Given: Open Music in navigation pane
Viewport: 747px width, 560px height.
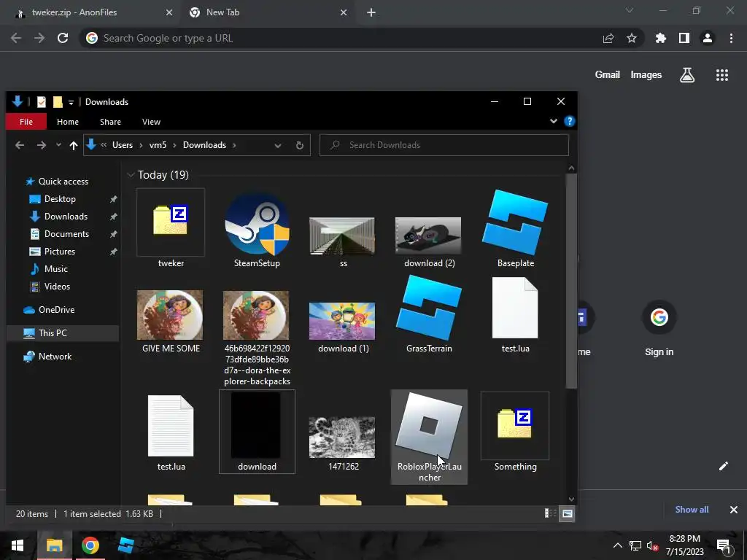Looking at the screenshot, I should (55, 269).
